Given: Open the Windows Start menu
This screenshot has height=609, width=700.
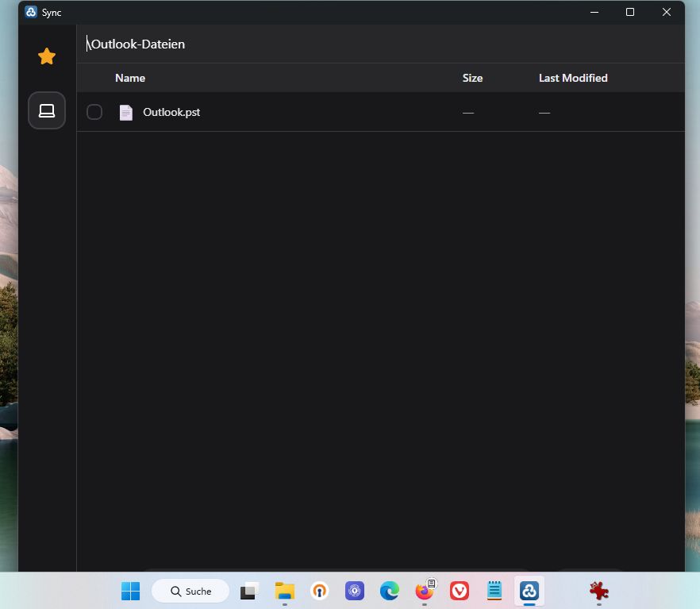Looking at the screenshot, I should (x=131, y=591).
